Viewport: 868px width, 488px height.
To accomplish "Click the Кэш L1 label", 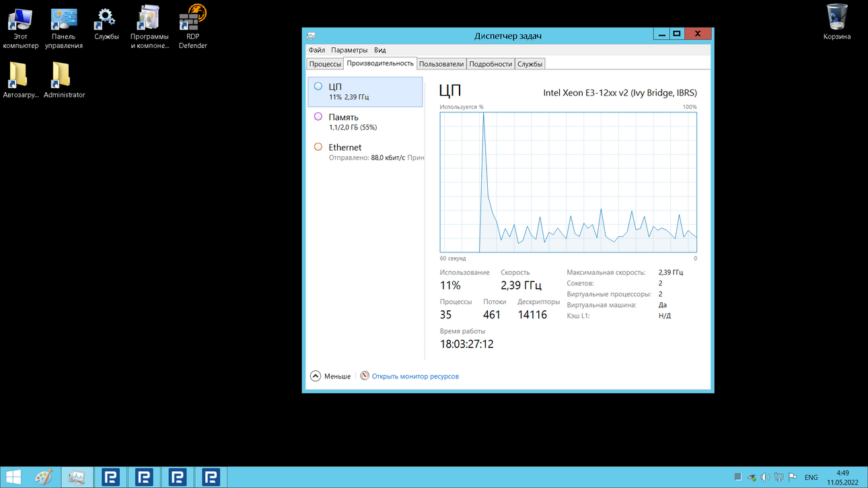I will (x=579, y=316).
